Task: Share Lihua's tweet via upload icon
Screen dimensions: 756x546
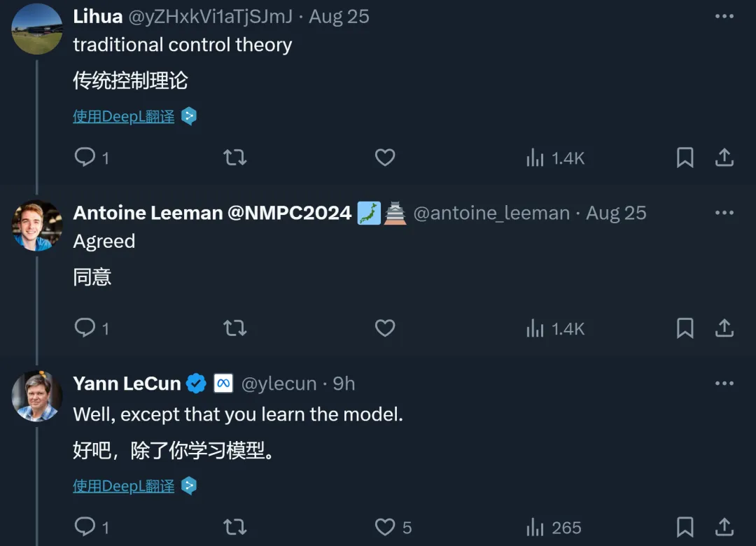Action: (x=724, y=157)
